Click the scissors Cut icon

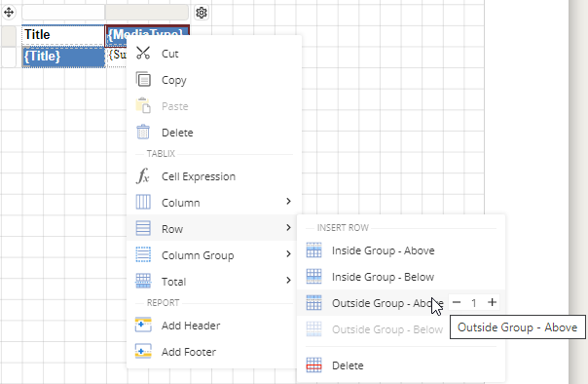(x=143, y=53)
